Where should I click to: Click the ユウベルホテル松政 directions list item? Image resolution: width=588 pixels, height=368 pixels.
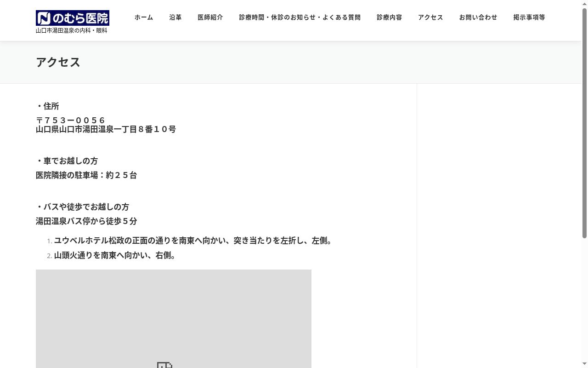(x=194, y=241)
